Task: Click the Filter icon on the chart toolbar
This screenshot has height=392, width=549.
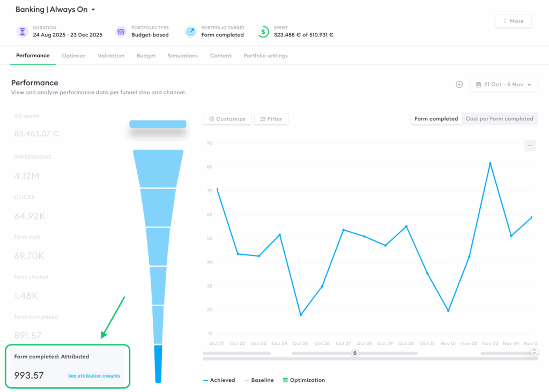Action: click(262, 119)
